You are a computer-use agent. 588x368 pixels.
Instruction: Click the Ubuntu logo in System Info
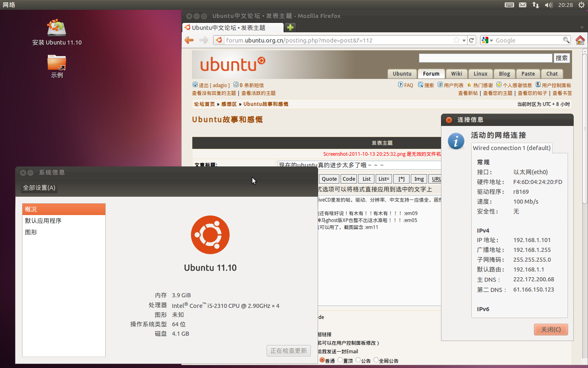(210, 235)
